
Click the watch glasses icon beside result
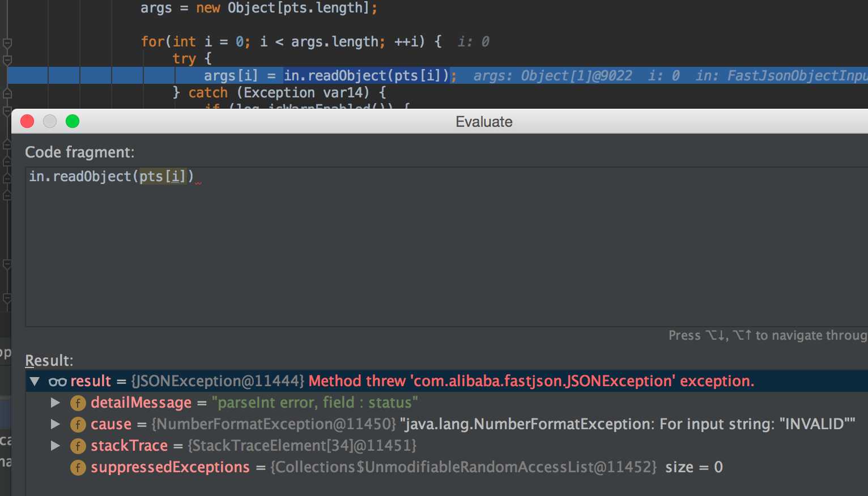point(57,382)
